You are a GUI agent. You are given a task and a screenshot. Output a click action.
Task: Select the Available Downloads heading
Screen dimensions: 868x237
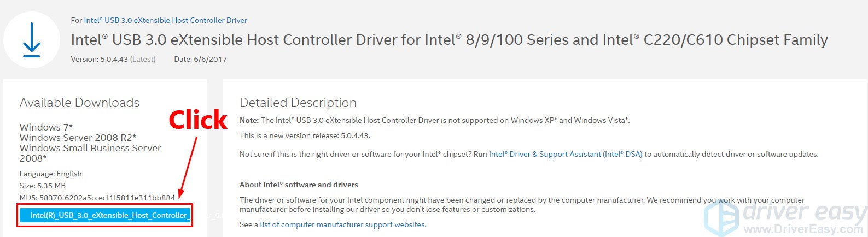coord(79,103)
